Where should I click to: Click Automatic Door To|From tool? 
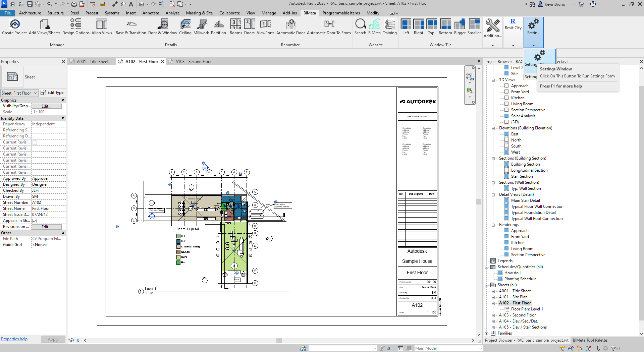pos(329,27)
